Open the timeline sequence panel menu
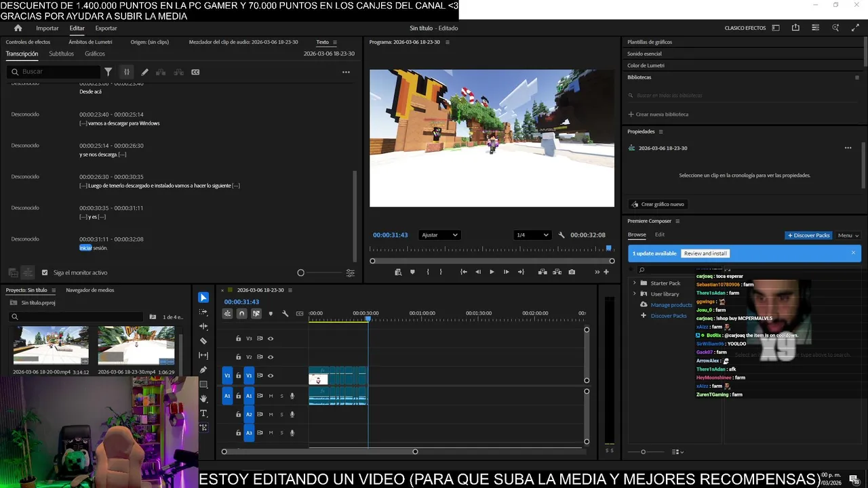This screenshot has width=868, height=488. click(x=290, y=290)
